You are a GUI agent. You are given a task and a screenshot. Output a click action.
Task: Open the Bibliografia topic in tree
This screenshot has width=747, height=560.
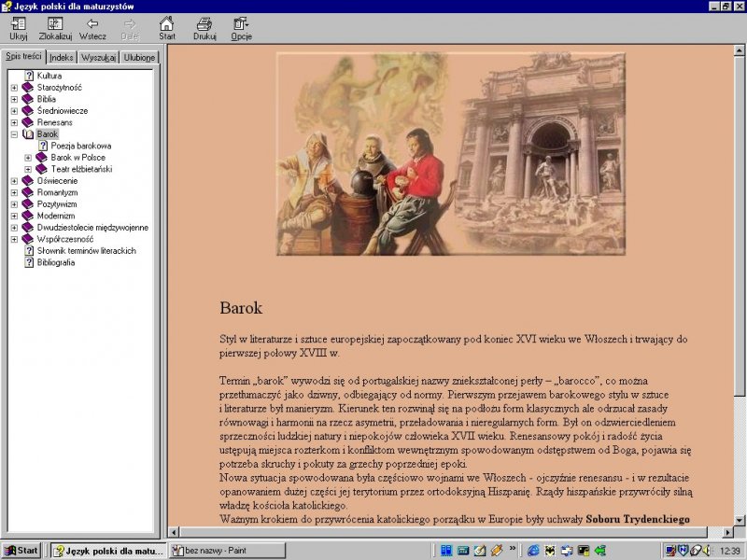coord(56,262)
